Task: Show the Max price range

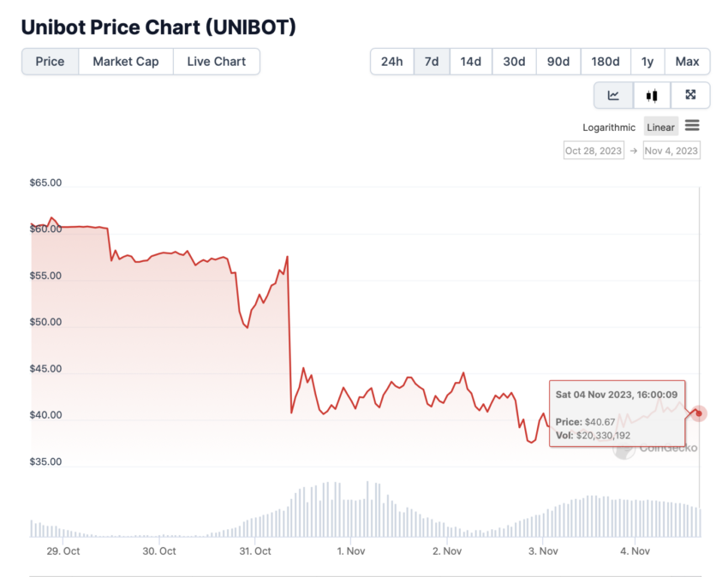Action: pos(687,62)
